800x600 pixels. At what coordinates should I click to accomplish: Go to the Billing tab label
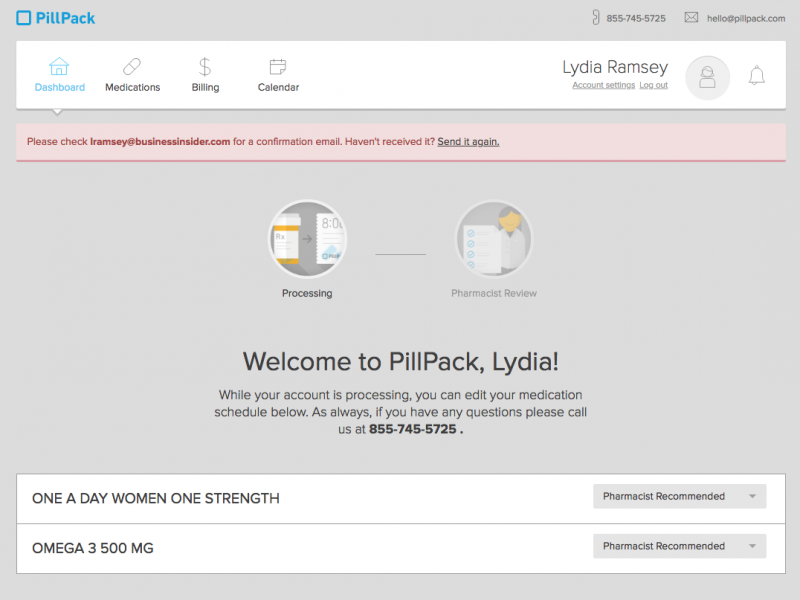point(205,88)
